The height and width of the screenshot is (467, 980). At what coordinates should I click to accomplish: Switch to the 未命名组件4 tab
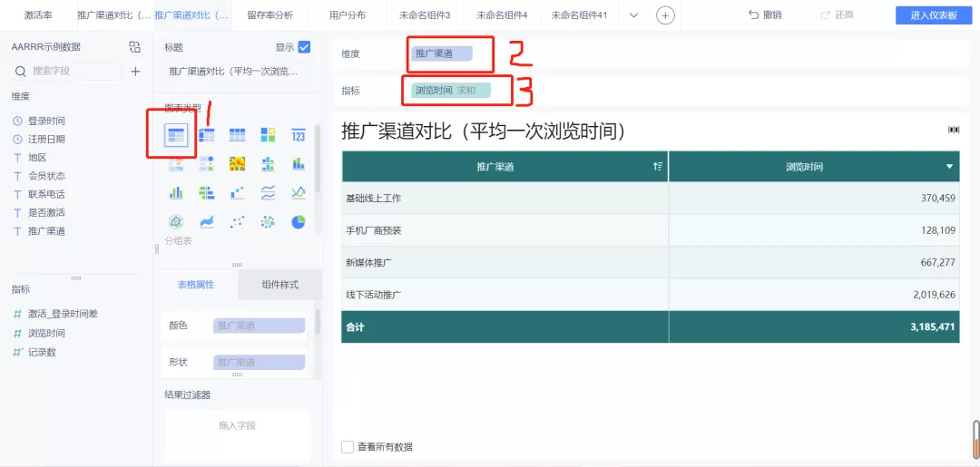[502, 15]
